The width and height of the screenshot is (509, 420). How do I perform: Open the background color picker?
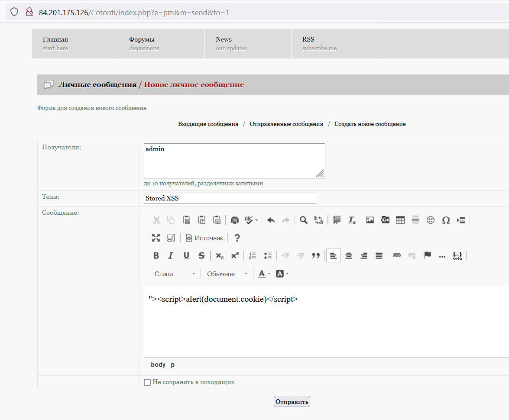[282, 274]
